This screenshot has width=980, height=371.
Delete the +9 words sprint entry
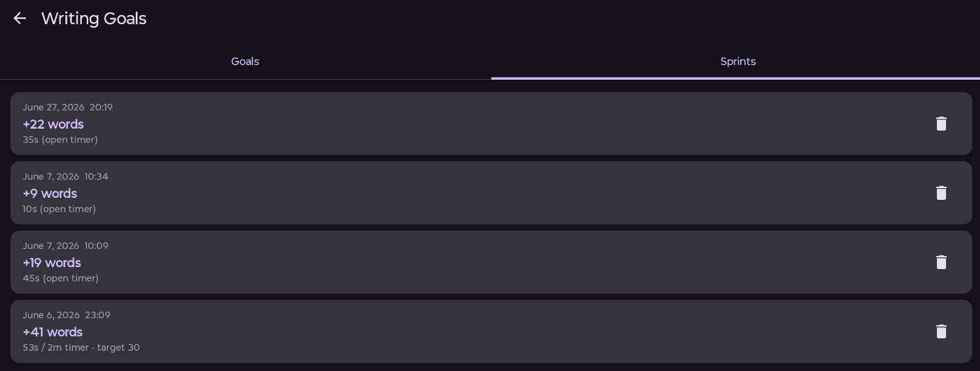click(x=941, y=193)
